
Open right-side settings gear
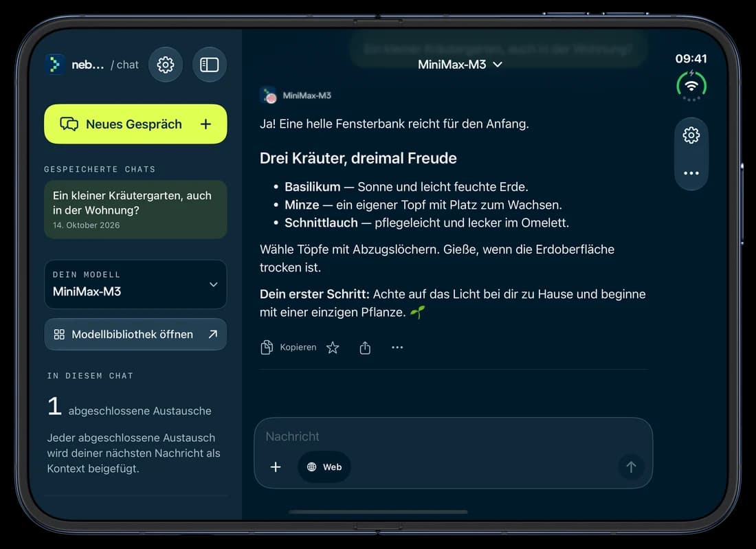pyautogui.click(x=691, y=135)
